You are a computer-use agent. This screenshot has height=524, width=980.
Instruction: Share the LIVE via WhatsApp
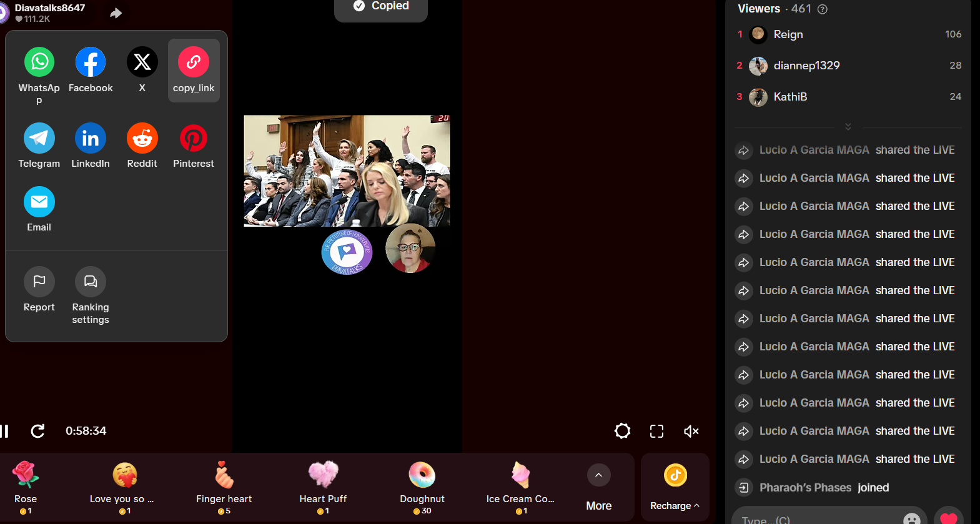(39, 62)
